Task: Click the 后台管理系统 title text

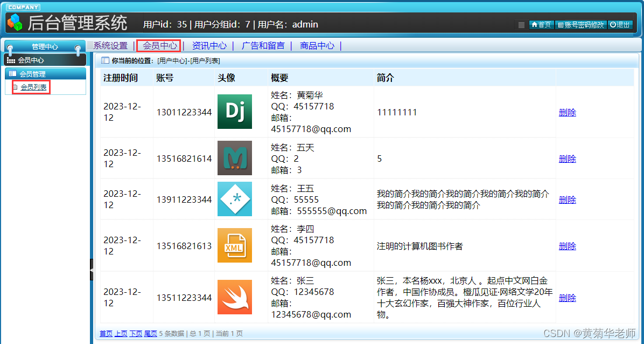Action: 77,23
